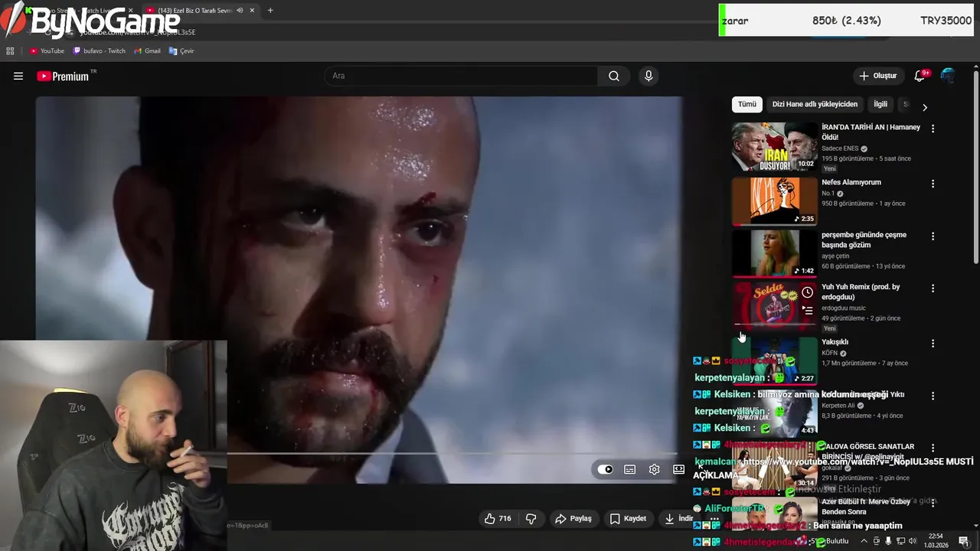The width and height of the screenshot is (980, 551).
Task: Click the Oluştur create button
Action: tap(877, 76)
